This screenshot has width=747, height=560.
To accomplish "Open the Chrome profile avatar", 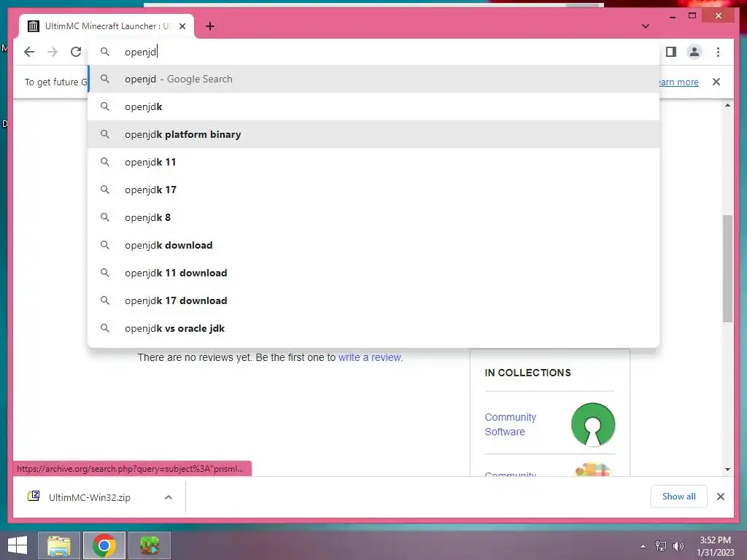I will [694, 52].
